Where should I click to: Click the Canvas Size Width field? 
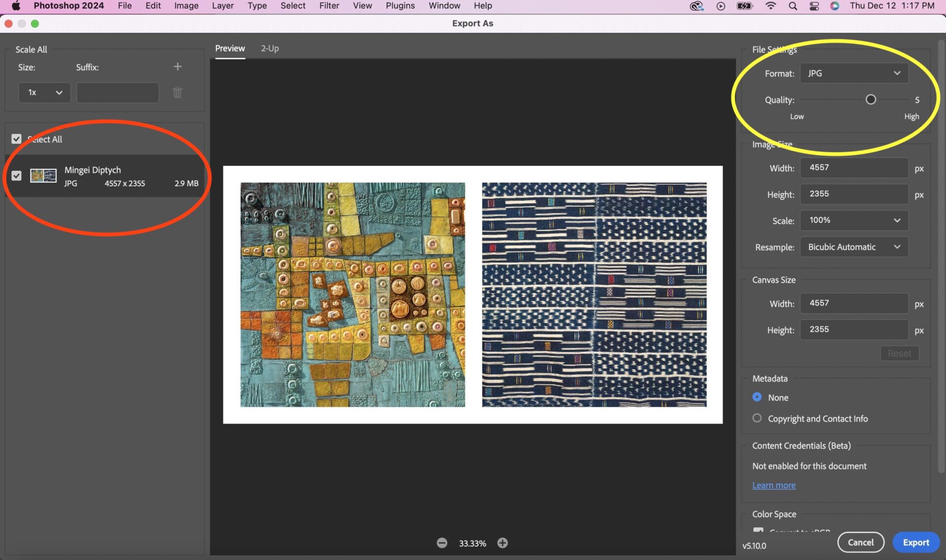[854, 303]
